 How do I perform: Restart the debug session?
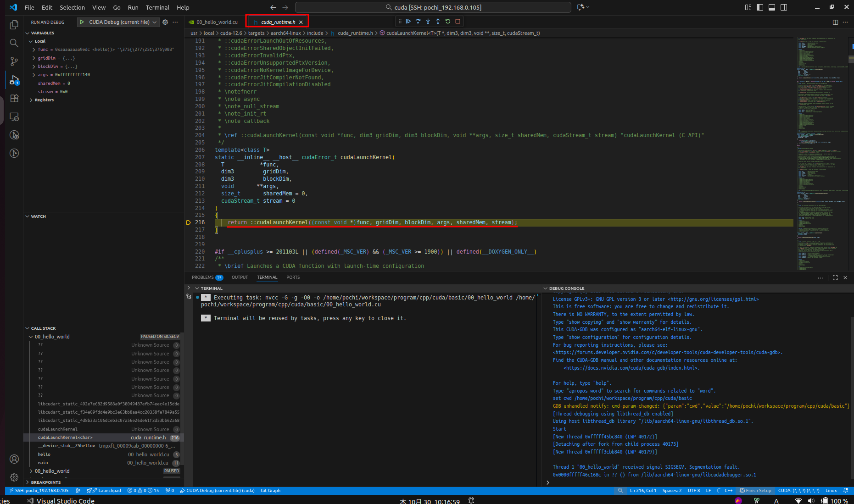[x=448, y=22]
